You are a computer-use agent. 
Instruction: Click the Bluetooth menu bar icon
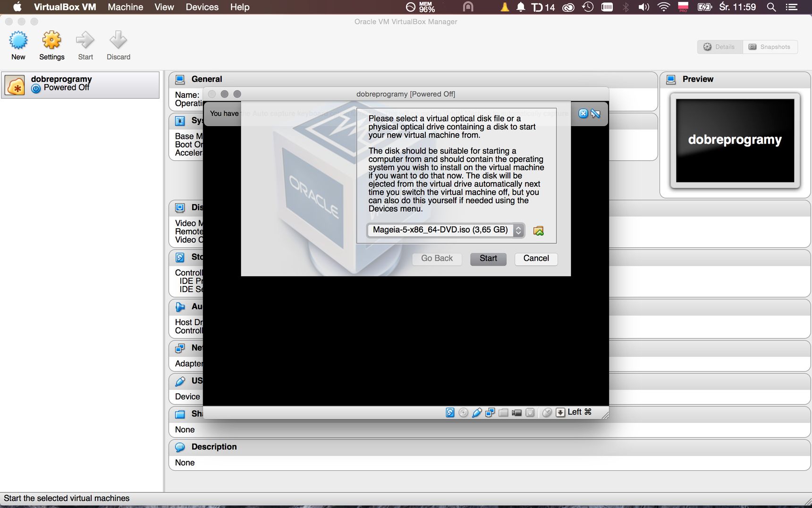pyautogui.click(x=626, y=7)
